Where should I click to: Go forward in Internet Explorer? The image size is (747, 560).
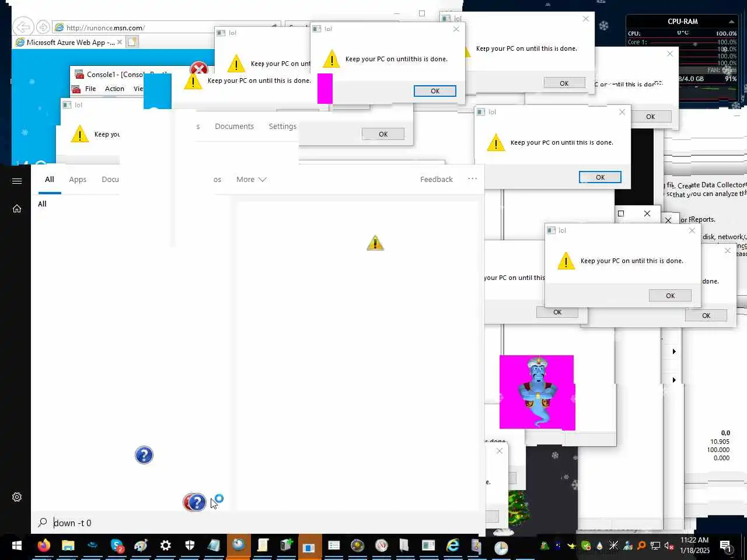[43, 27]
